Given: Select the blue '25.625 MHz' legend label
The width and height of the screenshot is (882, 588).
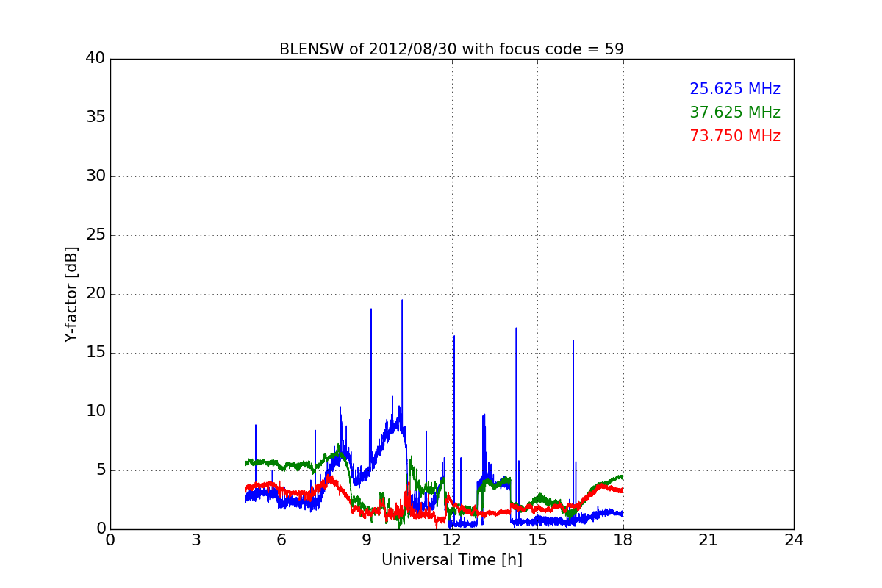Looking at the screenshot, I should 735,89.
